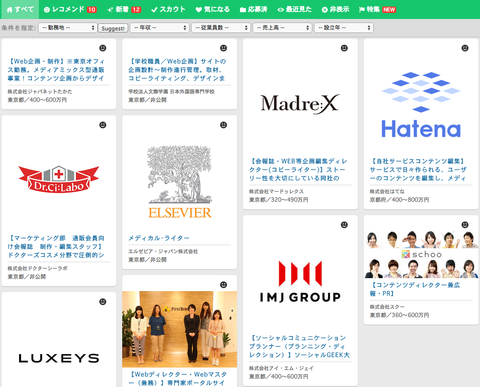Click company name 株式会社アイ・エム・ジェイ

coord(281,368)
